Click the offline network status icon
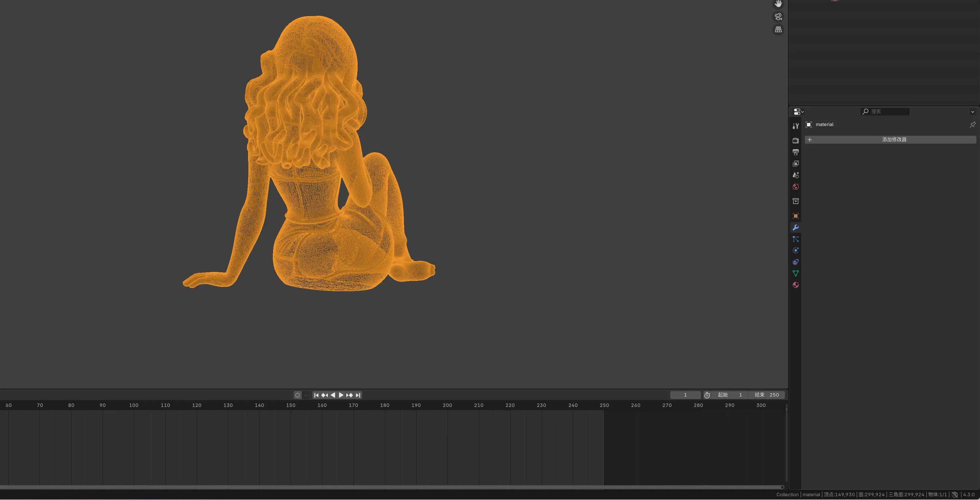 click(954, 495)
